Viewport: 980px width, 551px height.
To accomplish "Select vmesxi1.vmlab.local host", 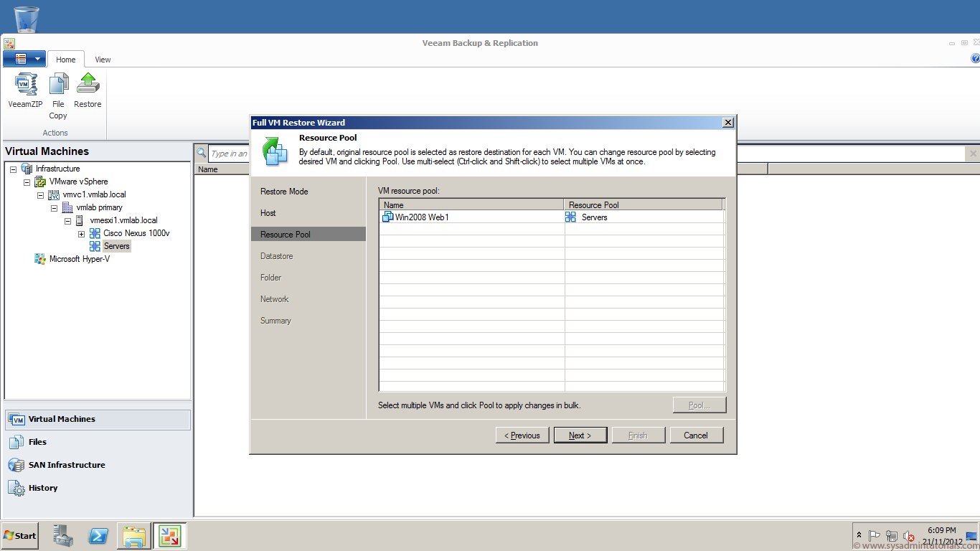I will pyautogui.click(x=123, y=220).
